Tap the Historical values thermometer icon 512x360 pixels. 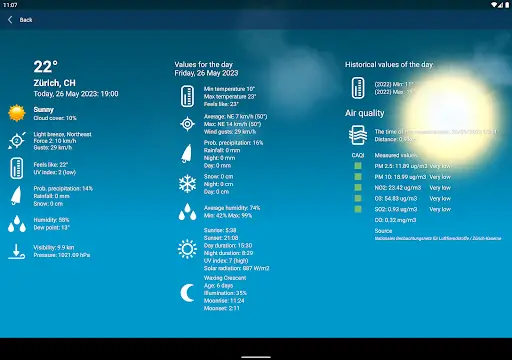click(358, 88)
